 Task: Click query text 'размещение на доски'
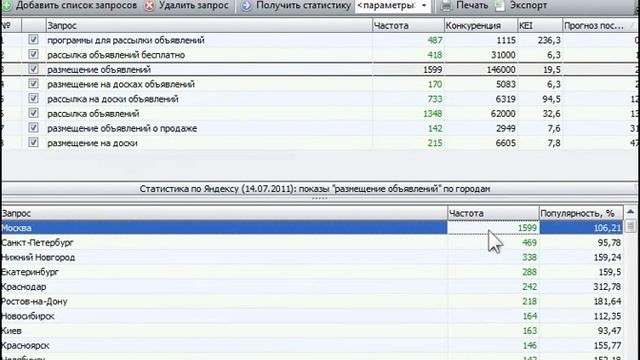tap(92, 143)
